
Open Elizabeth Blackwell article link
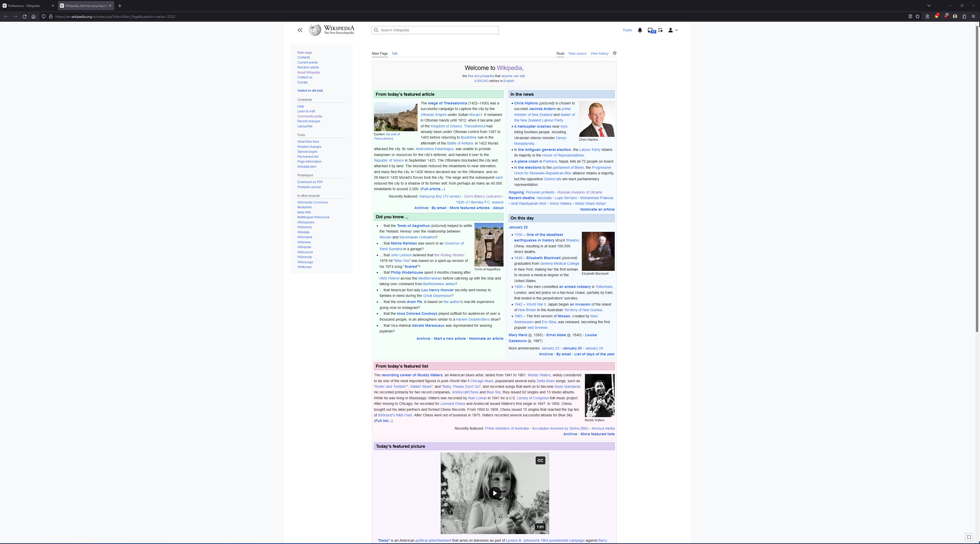(543, 258)
